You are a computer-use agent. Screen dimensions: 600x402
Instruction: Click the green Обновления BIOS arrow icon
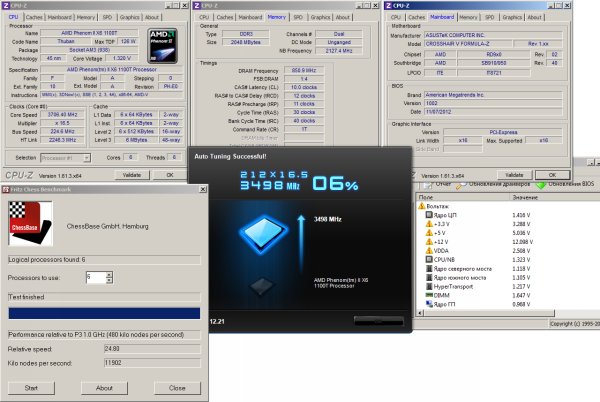541,185
